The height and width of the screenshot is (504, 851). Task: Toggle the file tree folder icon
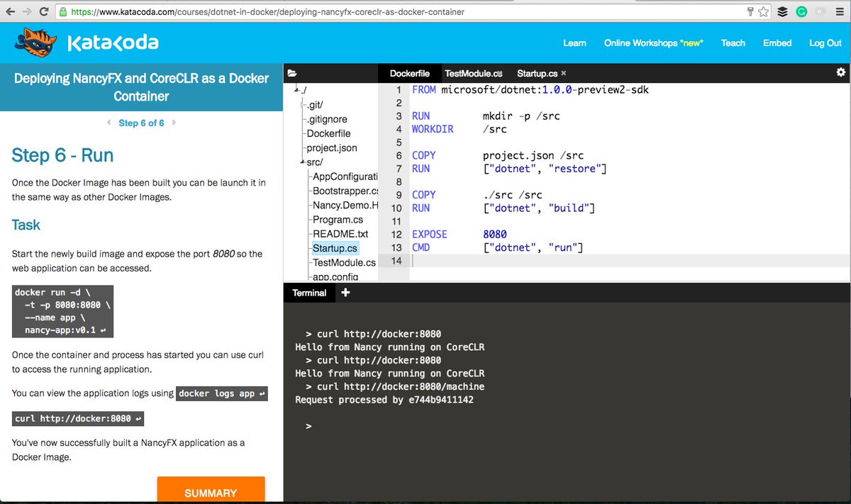pyautogui.click(x=291, y=72)
